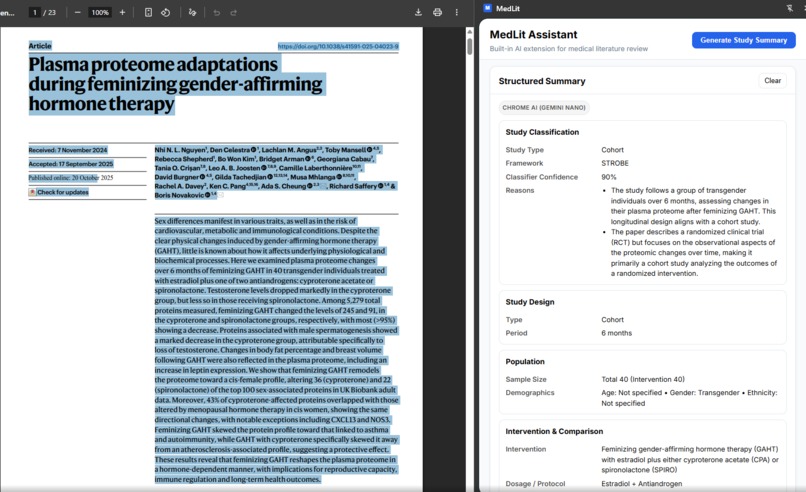Click the Demographics label
806x492 pixels.
pyautogui.click(x=530, y=393)
